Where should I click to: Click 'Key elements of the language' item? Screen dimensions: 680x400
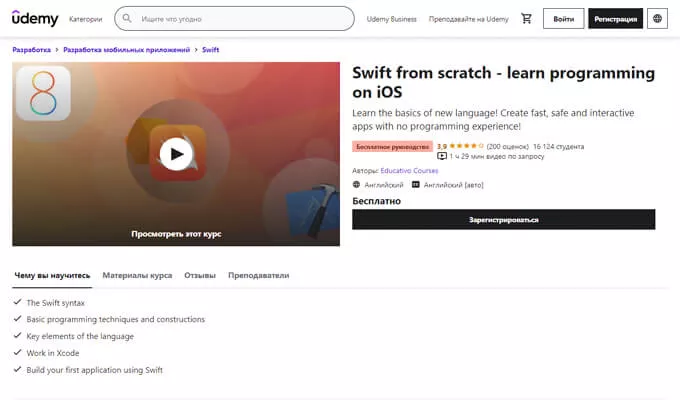[80, 336]
